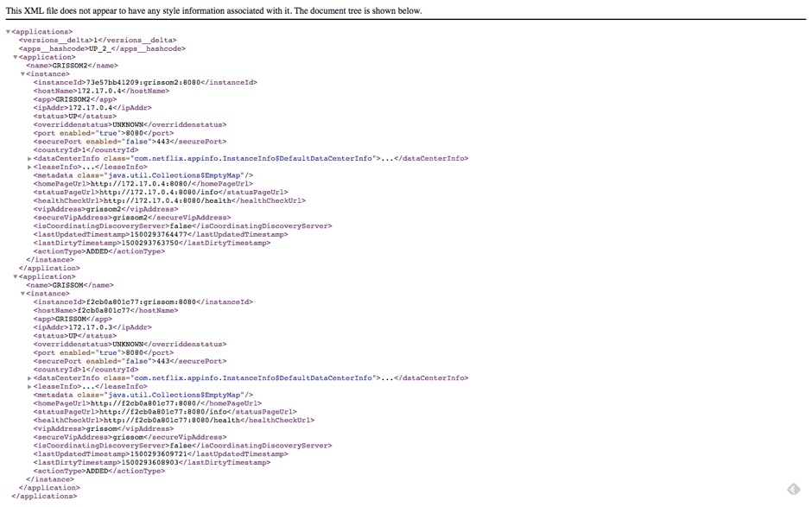Click healthCheckUrl http://172.17.0.4:8080/health

click(x=170, y=200)
